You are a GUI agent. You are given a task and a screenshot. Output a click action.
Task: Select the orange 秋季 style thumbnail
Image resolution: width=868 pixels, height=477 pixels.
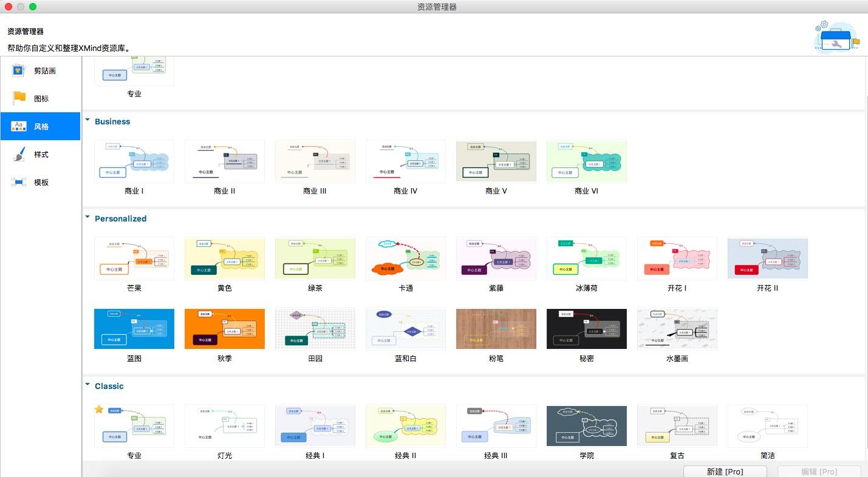[x=225, y=329]
